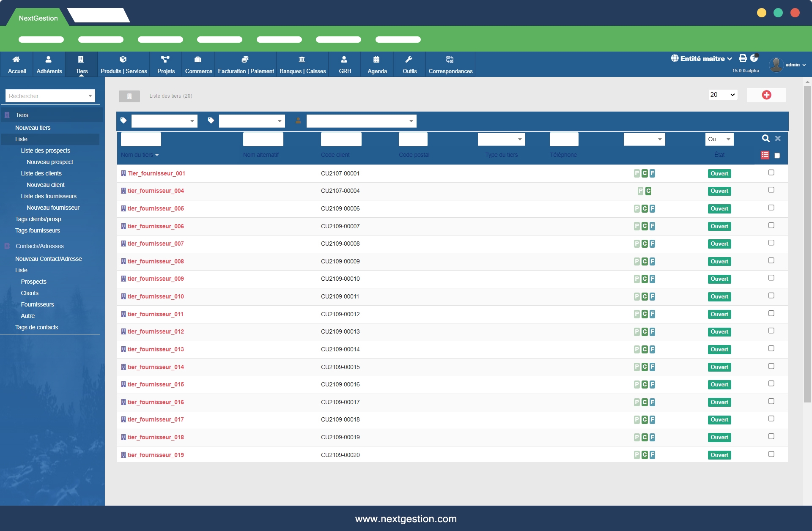Tick the checkbox for tier_fournisseur_010
Screen dimensions: 812x531
click(771, 296)
